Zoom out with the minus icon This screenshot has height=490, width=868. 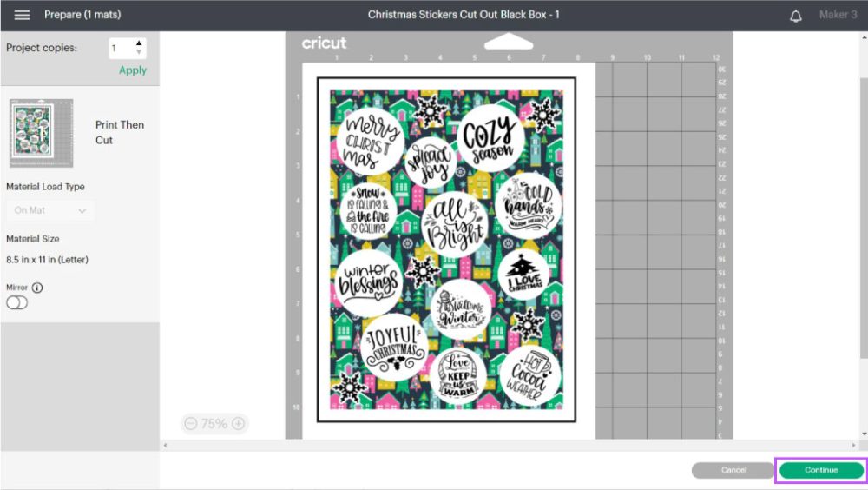pos(190,423)
